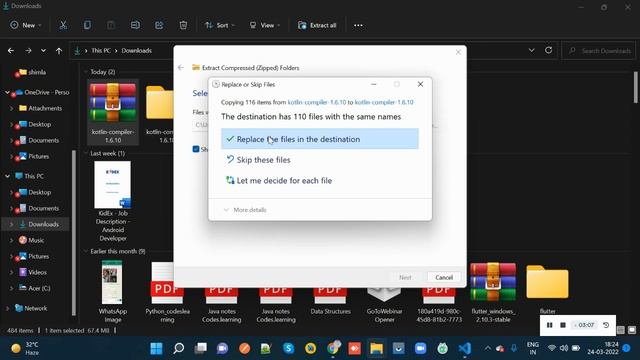Screen dimensions: 640x360
Task: Go forward with Explorer forward arrow
Action: (x=28, y=51)
